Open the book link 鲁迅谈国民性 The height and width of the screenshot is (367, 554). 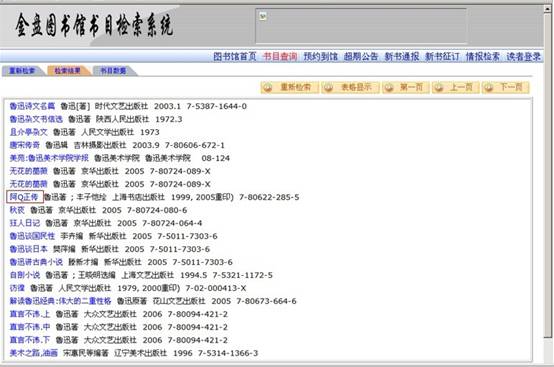[32, 236]
